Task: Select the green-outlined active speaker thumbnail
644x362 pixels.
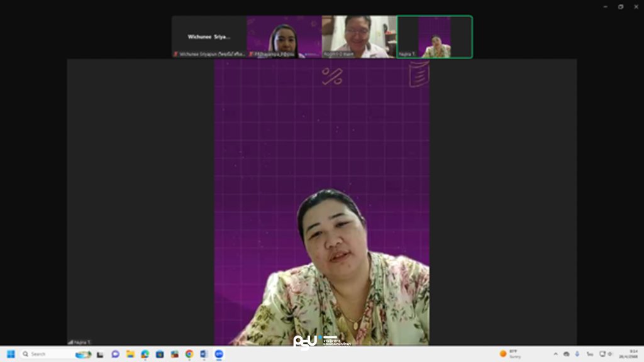Action: tap(435, 37)
